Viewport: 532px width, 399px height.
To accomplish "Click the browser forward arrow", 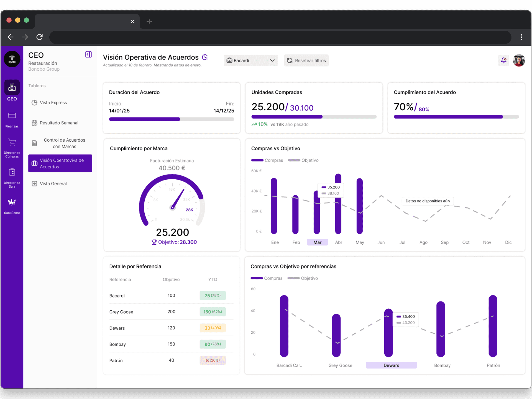I will pyautogui.click(x=25, y=37).
